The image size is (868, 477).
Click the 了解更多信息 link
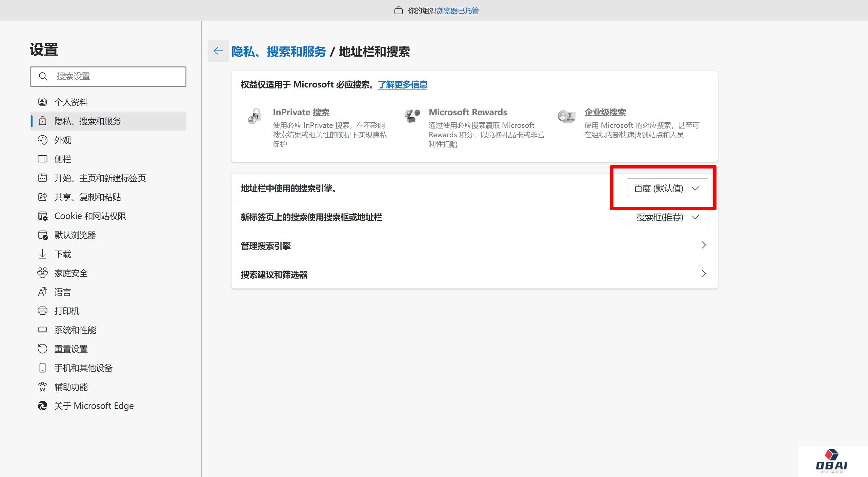click(402, 85)
